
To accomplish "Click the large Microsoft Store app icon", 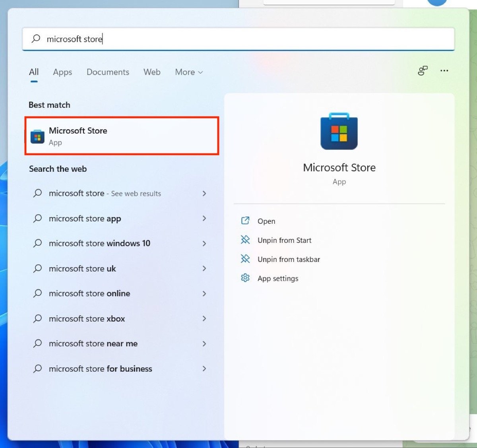I will pos(339,131).
